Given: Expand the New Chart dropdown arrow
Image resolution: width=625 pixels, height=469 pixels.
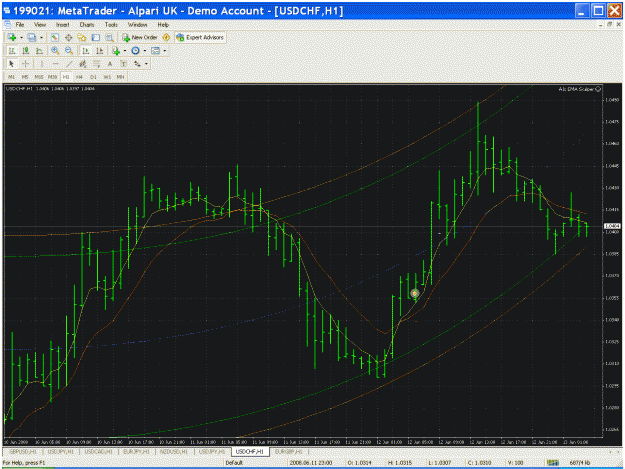Looking at the screenshot, I should pyautogui.click(x=21, y=37).
